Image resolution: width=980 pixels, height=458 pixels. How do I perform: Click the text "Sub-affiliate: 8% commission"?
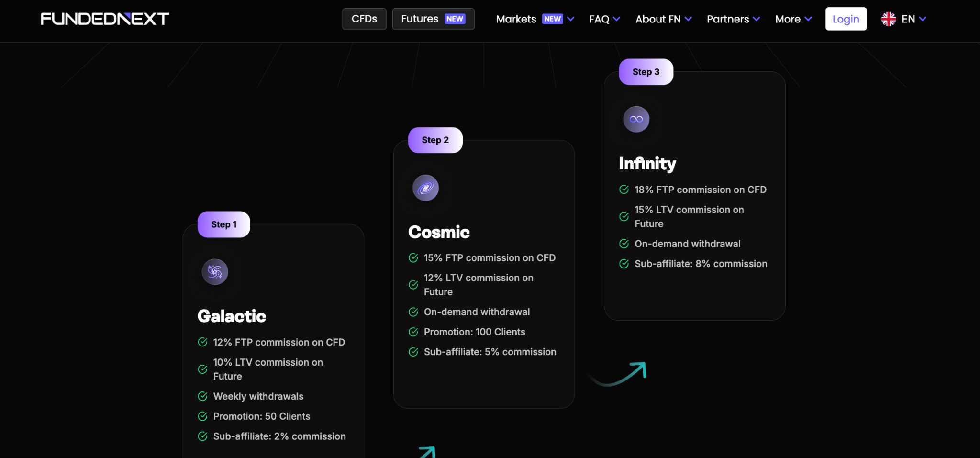click(701, 264)
